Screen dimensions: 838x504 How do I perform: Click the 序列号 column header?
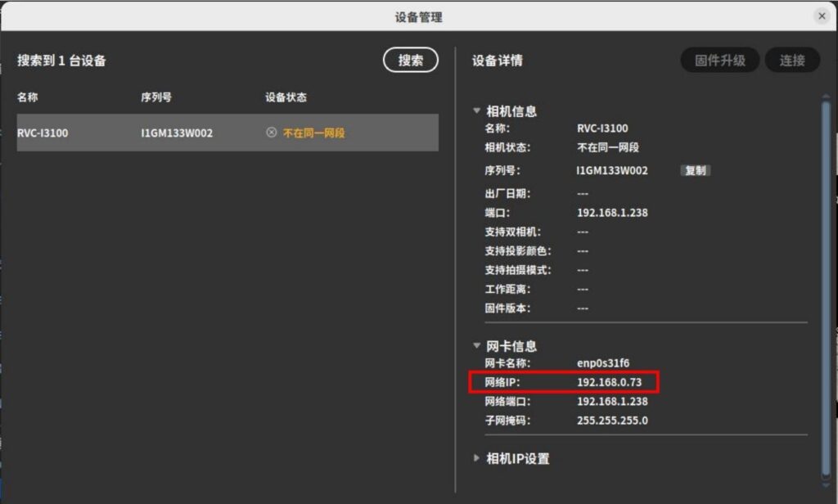click(155, 97)
